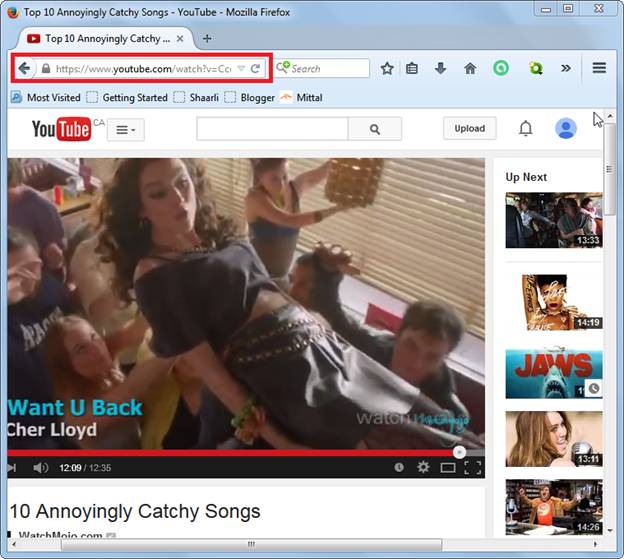624x559 pixels.
Task: Open Shaarli bookmark
Action: [x=197, y=97]
